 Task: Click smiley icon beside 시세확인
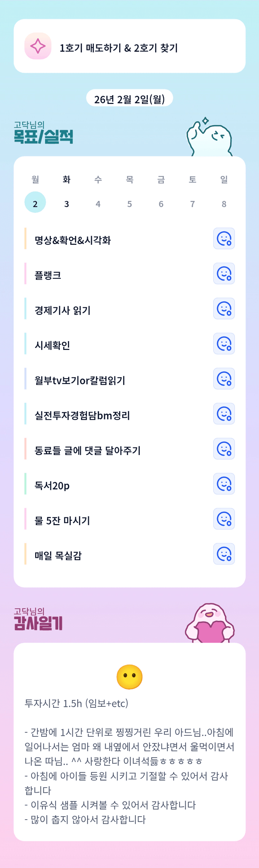pos(224,344)
